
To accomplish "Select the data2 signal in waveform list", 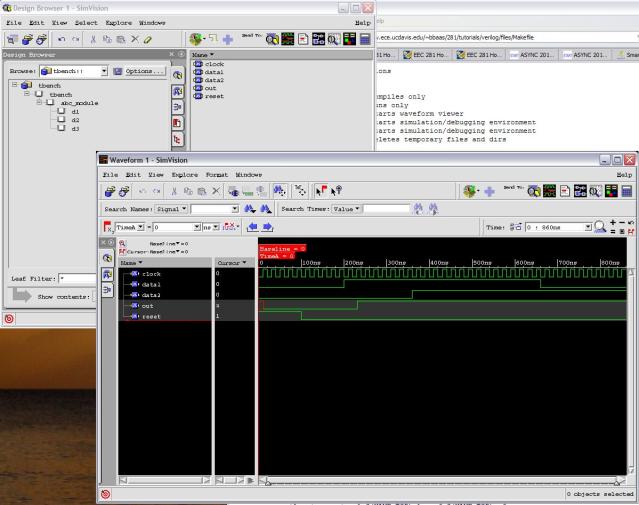I will (x=151, y=297).
